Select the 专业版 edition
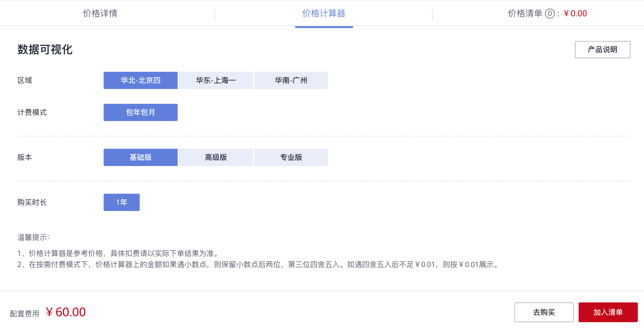 point(291,157)
